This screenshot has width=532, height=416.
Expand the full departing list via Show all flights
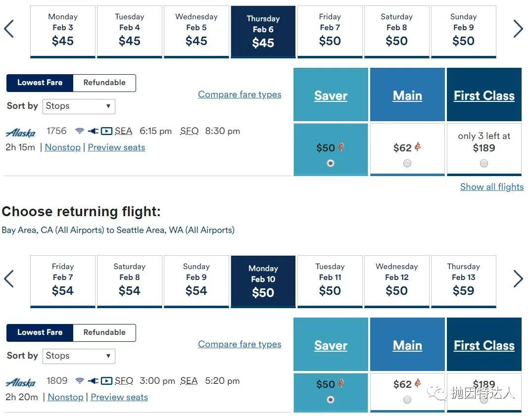[x=491, y=187]
